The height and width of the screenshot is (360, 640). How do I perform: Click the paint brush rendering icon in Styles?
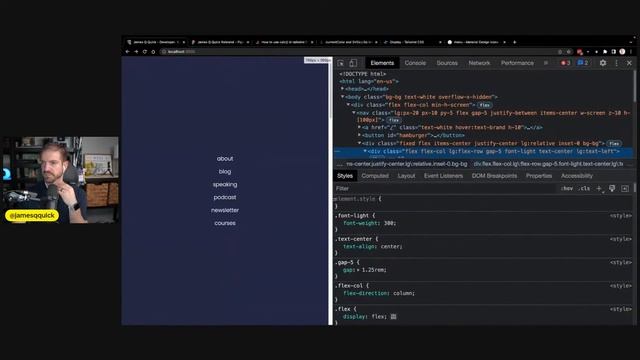coord(612,188)
